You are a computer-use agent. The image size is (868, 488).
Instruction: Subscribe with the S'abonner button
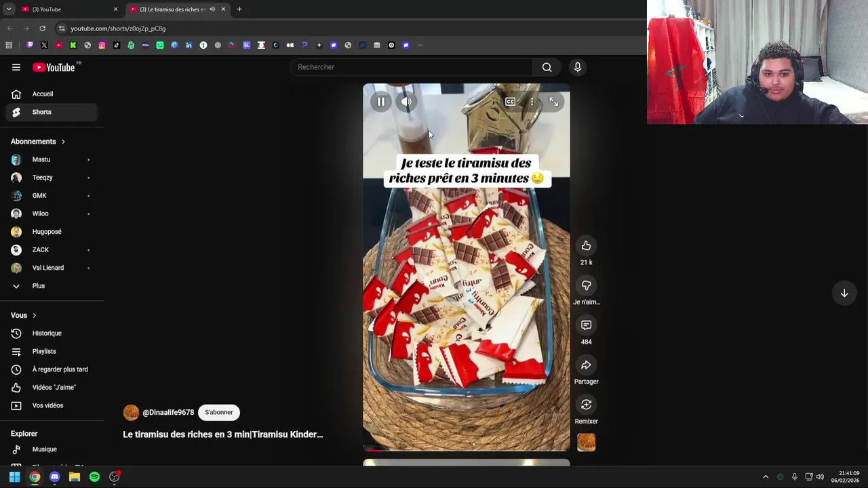coord(218,412)
